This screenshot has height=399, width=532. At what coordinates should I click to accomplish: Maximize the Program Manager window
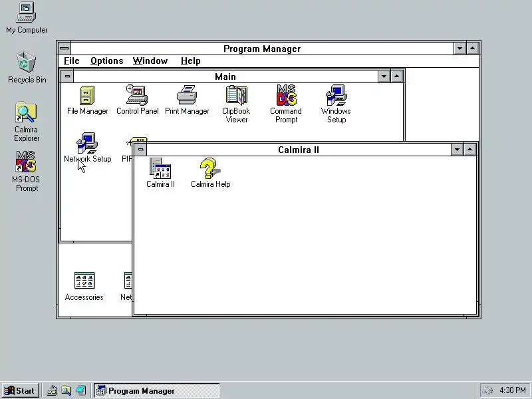(x=473, y=49)
